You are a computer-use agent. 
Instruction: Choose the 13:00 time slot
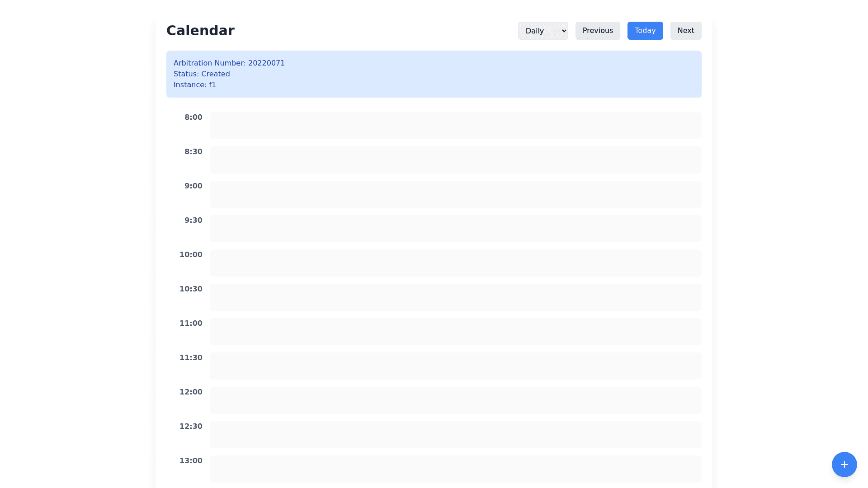455,469
